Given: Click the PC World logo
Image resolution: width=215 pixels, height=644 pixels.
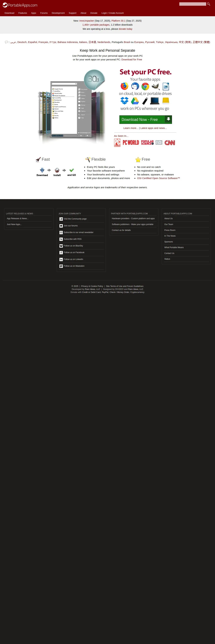Looking at the screenshot, I should click(131, 142).
